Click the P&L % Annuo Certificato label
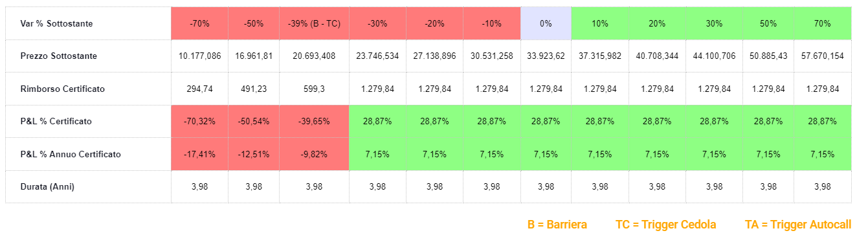Image resolution: width=868 pixels, height=244 pixels. [71, 154]
